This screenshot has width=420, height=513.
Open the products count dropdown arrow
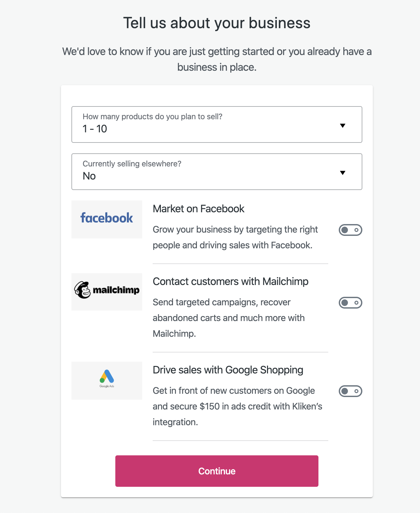tap(343, 125)
